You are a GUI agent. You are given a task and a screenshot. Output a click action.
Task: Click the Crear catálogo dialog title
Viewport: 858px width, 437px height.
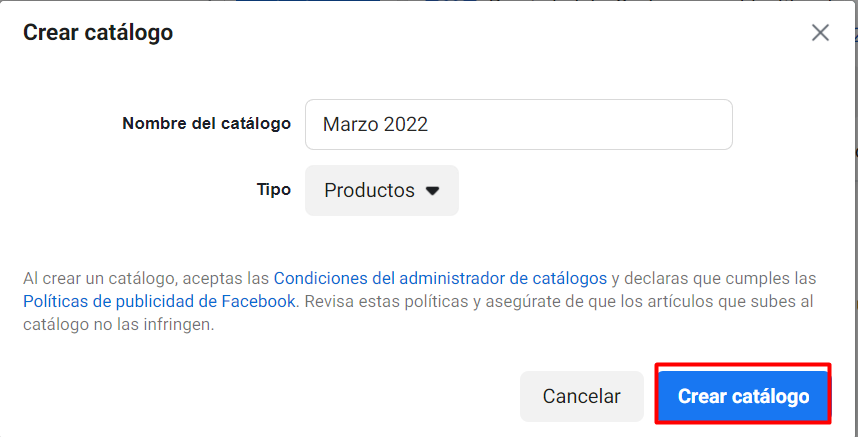pos(98,33)
